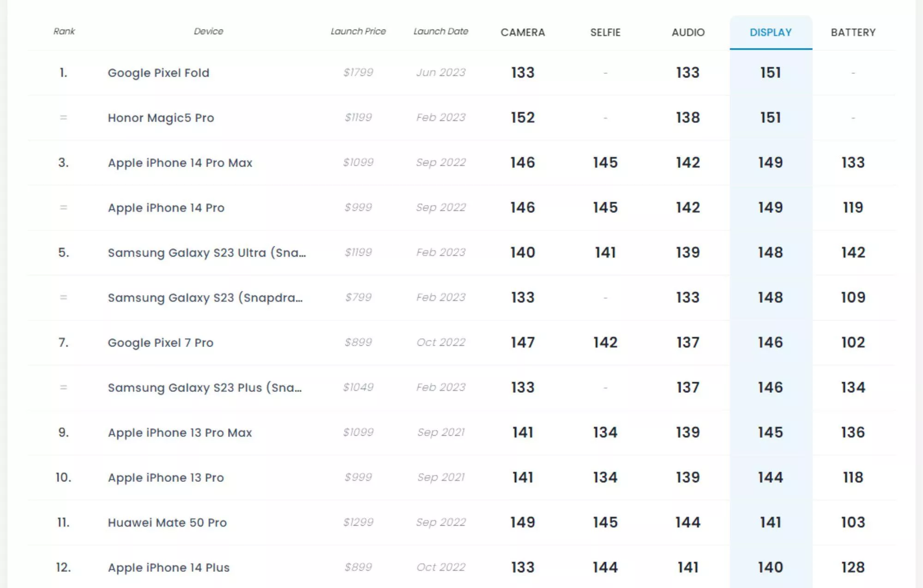This screenshot has height=588, width=923.
Task: Click the Device column header
Action: [x=209, y=31]
